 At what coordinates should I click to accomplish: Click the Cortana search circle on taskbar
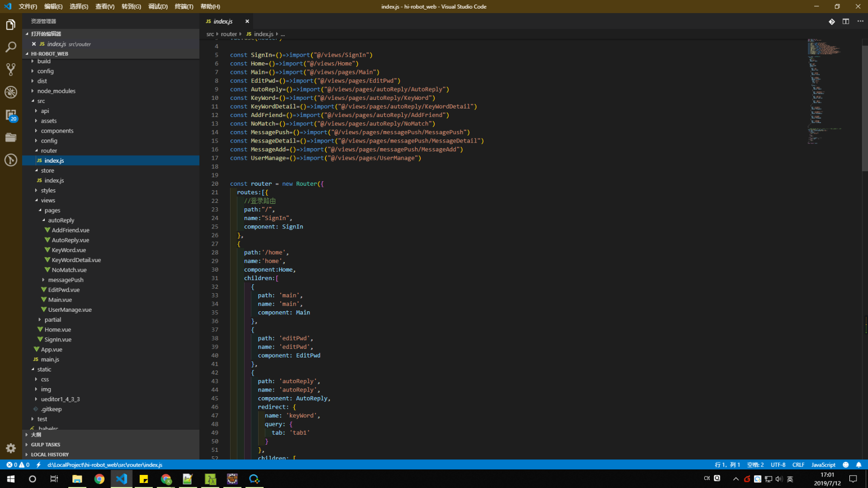pos(33,479)
